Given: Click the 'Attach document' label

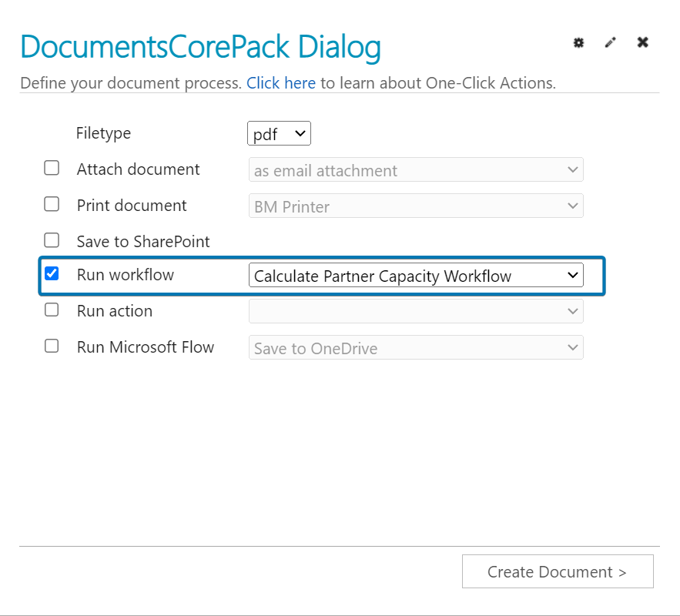Looking at the screenshot, I should tap(139, 169).
